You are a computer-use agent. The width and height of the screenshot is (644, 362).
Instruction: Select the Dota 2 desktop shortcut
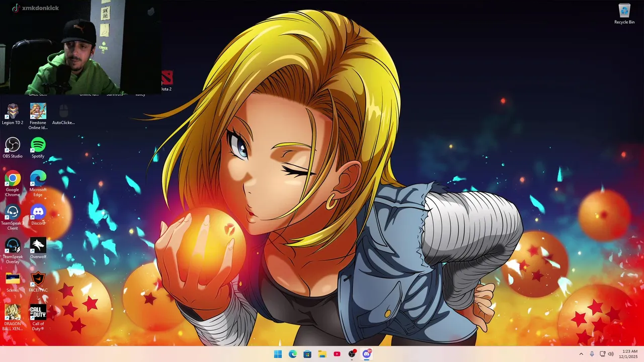click(x=167, y=81)
